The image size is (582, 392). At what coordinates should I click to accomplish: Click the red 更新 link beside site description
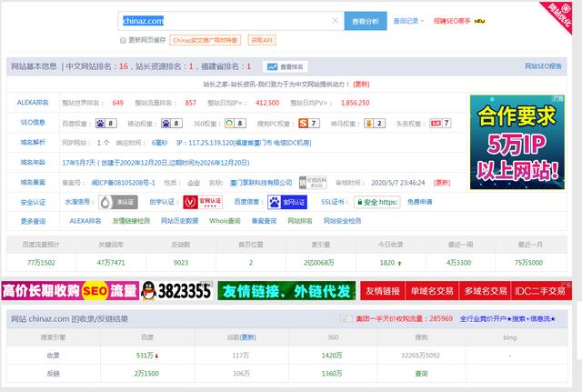[x=361, y=85]
